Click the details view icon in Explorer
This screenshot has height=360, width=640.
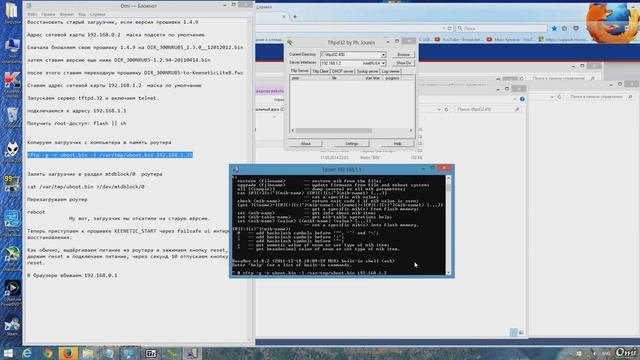[x=513, y=333]
